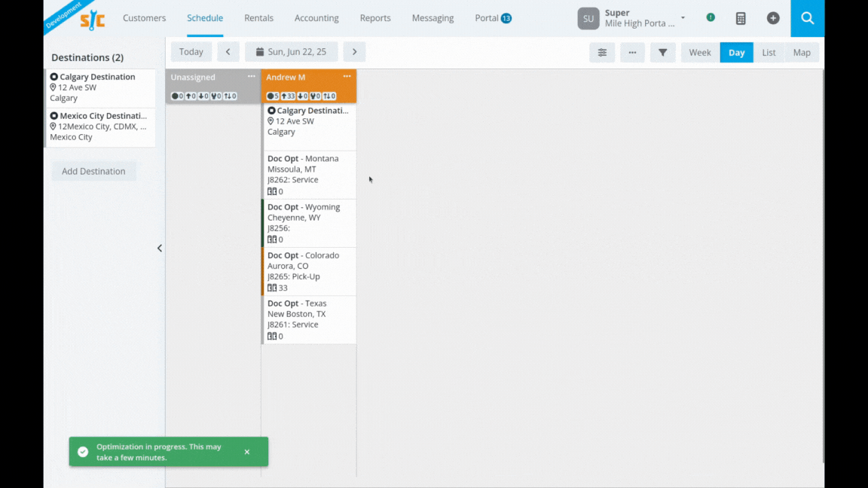Click 'J8262: Service' text
The image size is (868, 488).
[293, 180]
